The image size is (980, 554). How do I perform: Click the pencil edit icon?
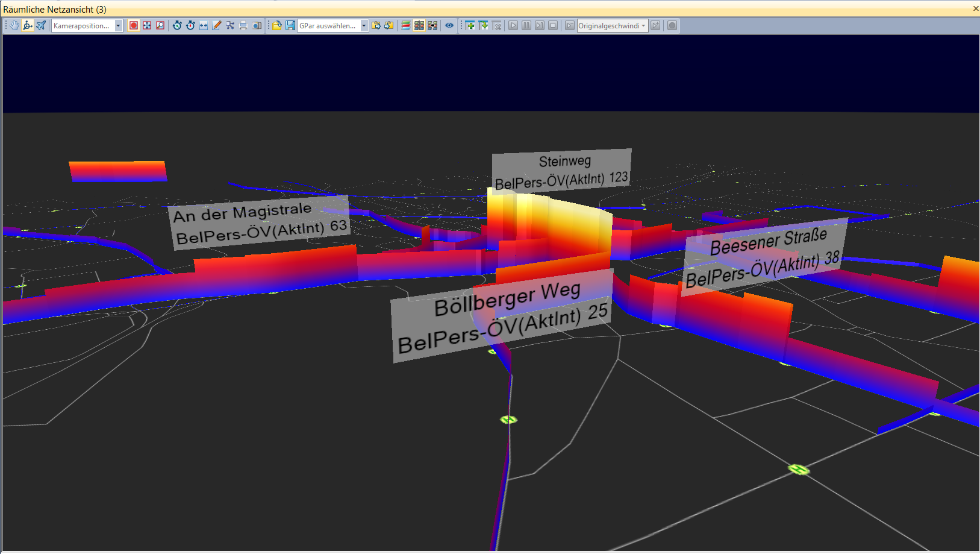click(x=217, y=25)
